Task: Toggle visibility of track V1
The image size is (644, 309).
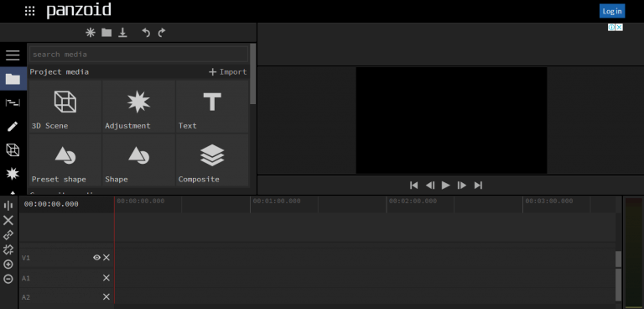Action: click(x=96, y=258)
